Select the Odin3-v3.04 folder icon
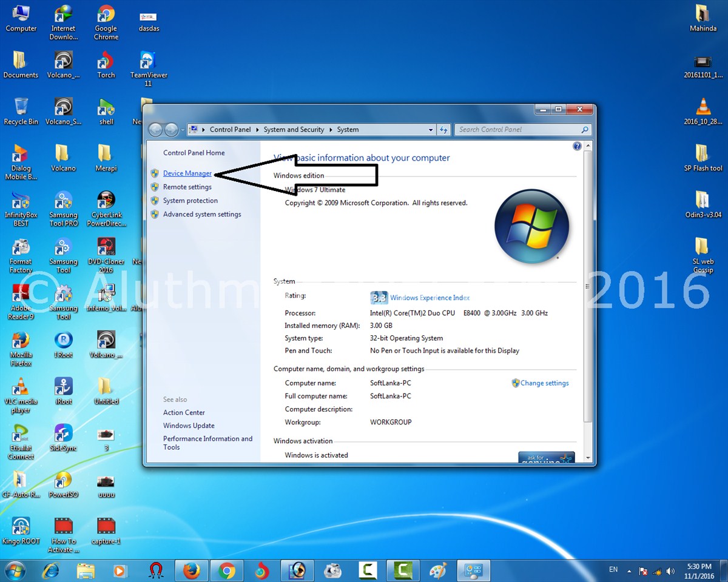 point(703,205)
